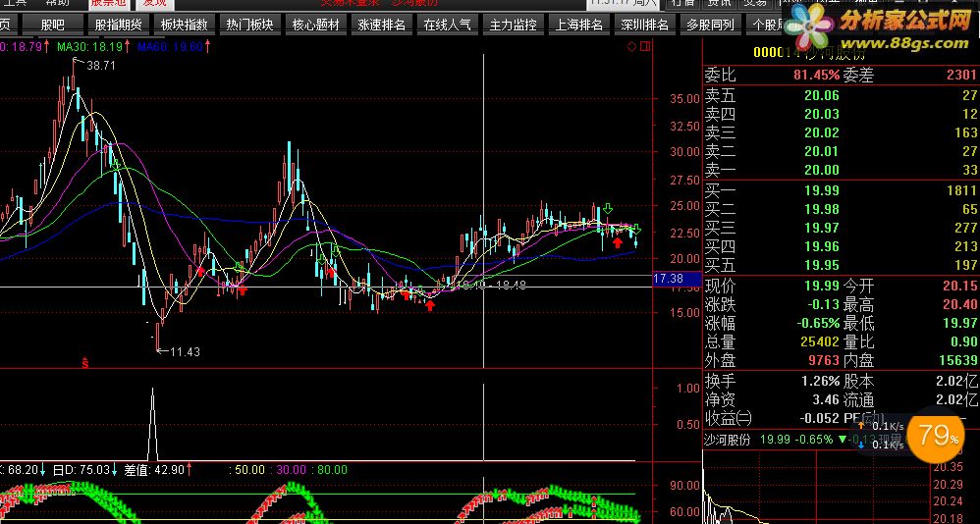
Task: Click the blue download speed arrow
Action: [x=861, y=445]
